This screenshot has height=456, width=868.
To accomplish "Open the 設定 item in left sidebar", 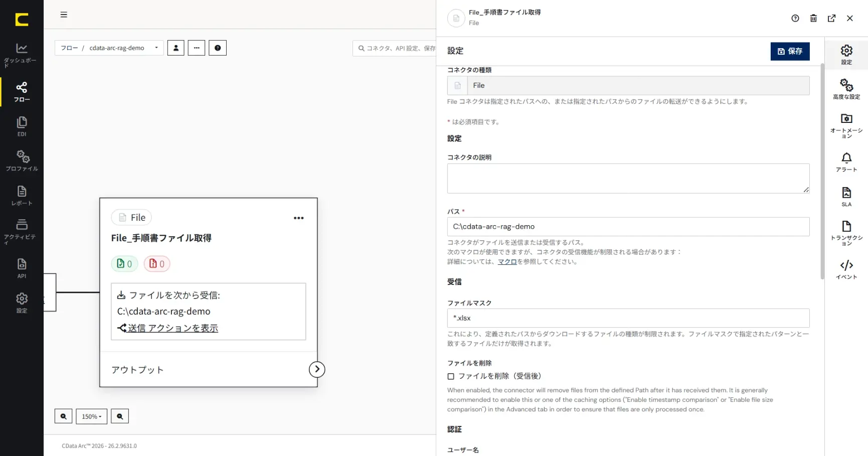I will click(22, 302).
